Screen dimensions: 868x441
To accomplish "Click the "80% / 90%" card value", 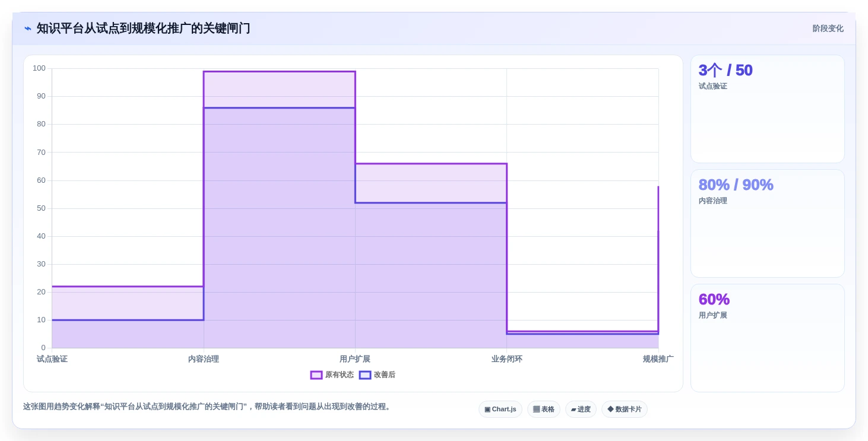I will pos(736,185).
